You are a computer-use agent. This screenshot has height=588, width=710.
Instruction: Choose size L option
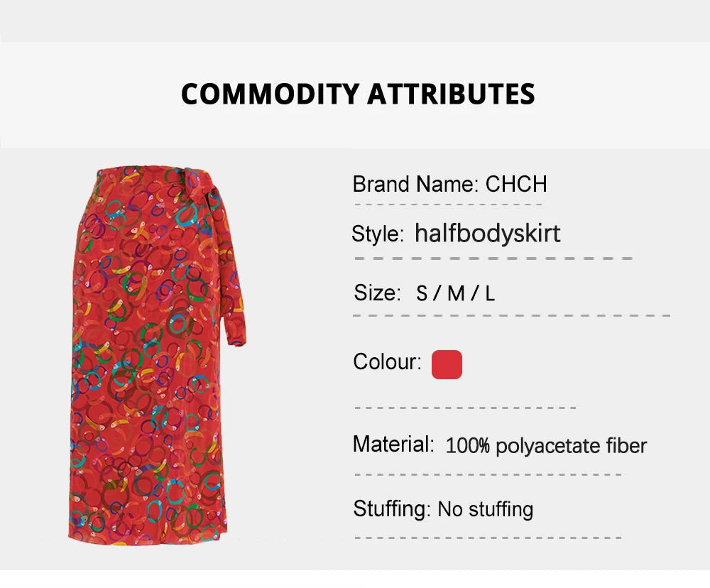[x=490, y=293]
